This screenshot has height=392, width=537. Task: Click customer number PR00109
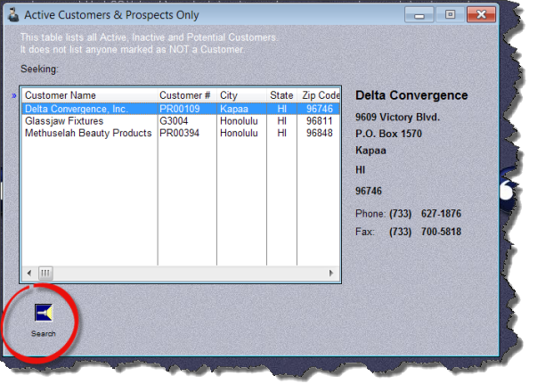pos(180,109)
